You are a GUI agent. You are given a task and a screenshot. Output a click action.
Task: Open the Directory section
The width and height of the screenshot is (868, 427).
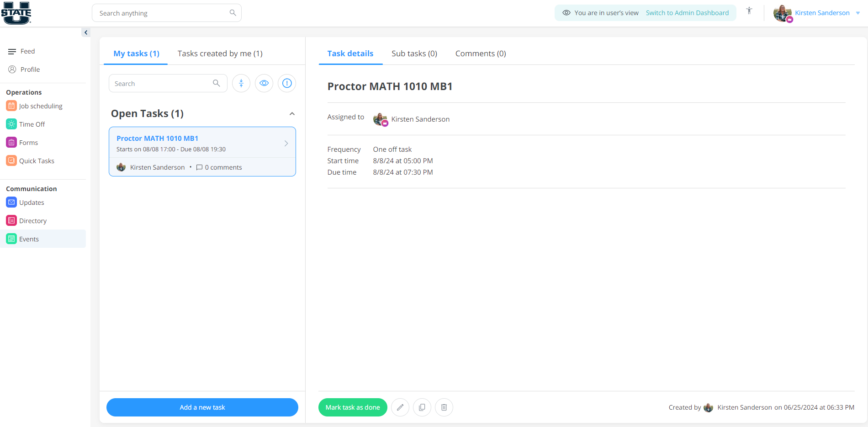tap(32, 220)
